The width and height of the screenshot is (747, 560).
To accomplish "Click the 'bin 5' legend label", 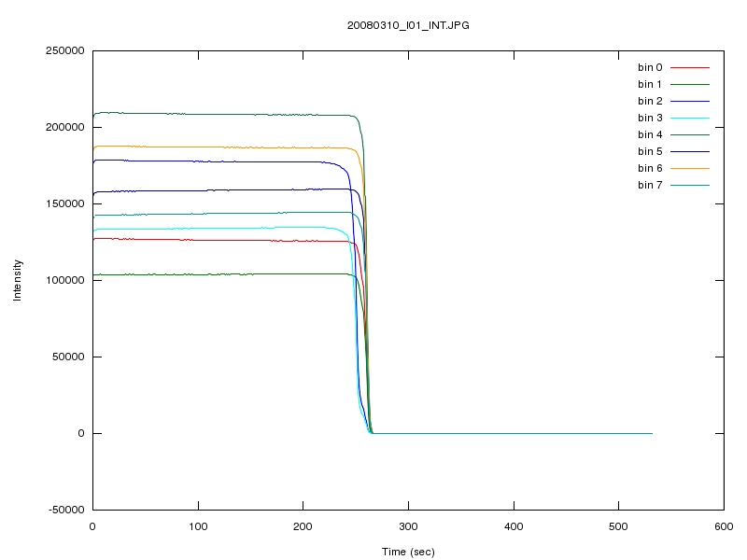I will 650,151.
